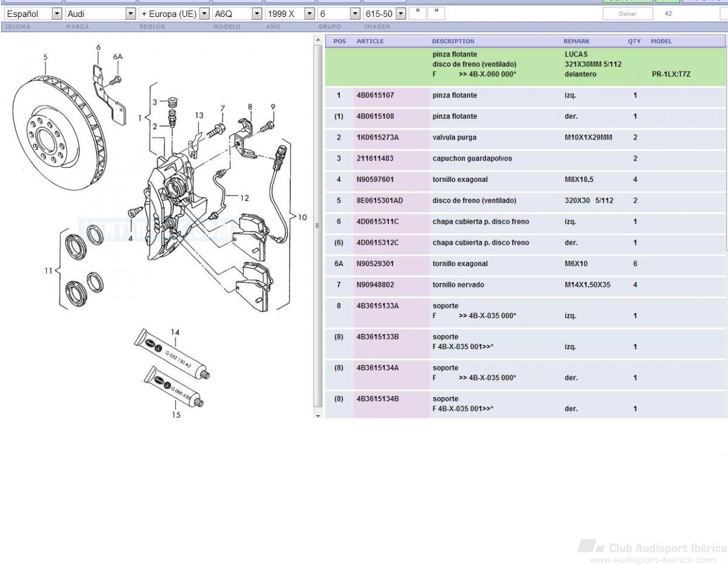Click the DESCRIPTION column header
This screenshot has height=565, width=728.
coord(453,41)
